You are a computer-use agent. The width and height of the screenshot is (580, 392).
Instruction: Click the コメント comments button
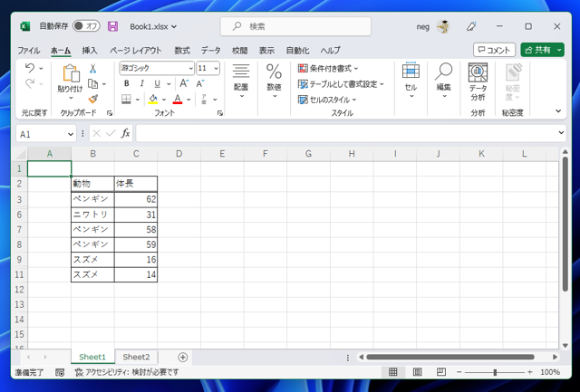pyautogui.click(x=494, y=50)
